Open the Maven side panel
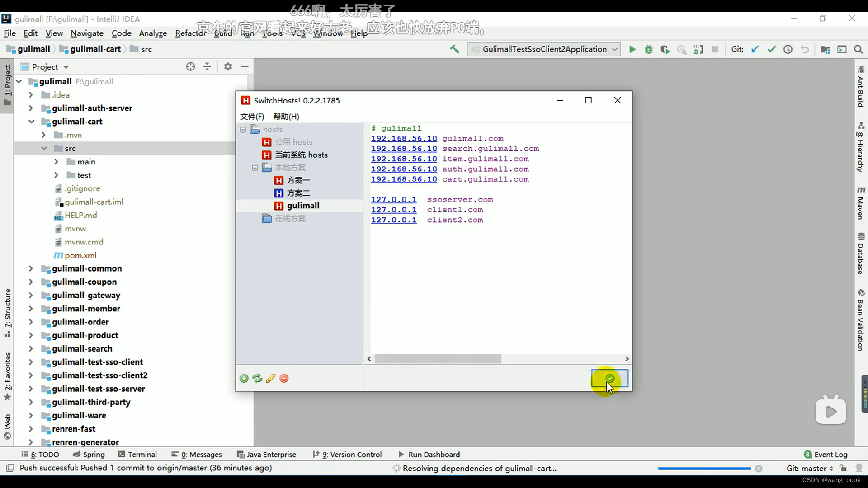Image resolution: width=868 pixels, height=488 pixels. (861, 202)
